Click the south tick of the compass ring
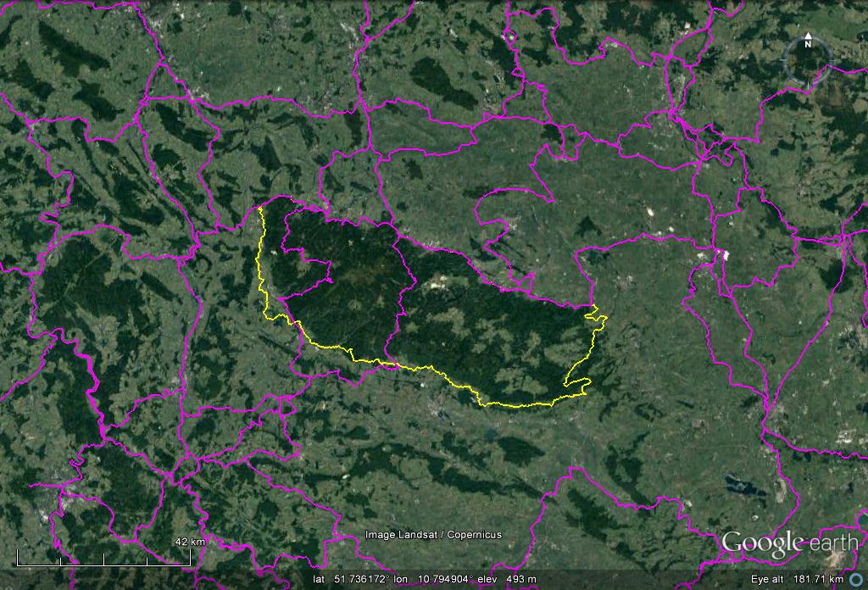Viewport: 868px width, 590px height. tap(809, 83)
